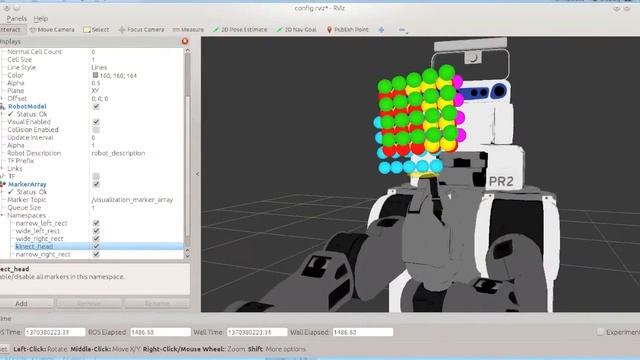The image size is (640, 360).
Task: Select the Publish Point tool
Action: pos(347,30)
